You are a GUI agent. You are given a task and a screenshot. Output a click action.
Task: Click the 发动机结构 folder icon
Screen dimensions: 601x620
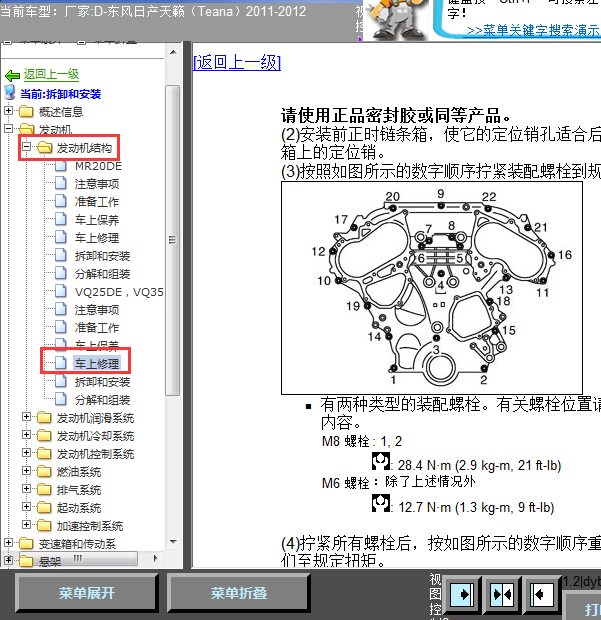[44, 147]
